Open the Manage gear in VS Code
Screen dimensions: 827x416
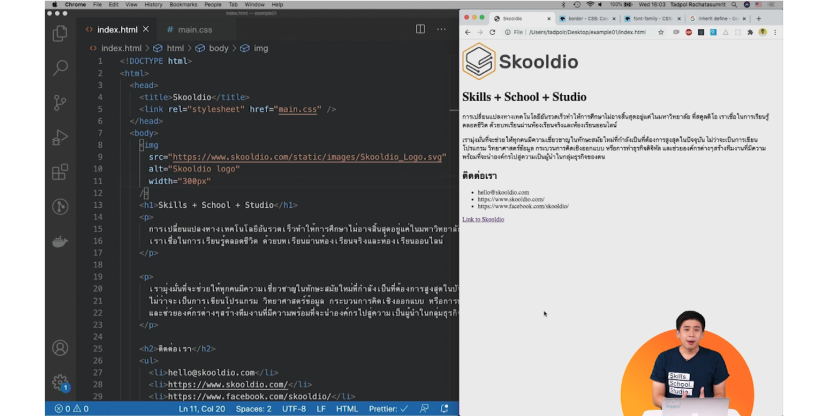60,382
